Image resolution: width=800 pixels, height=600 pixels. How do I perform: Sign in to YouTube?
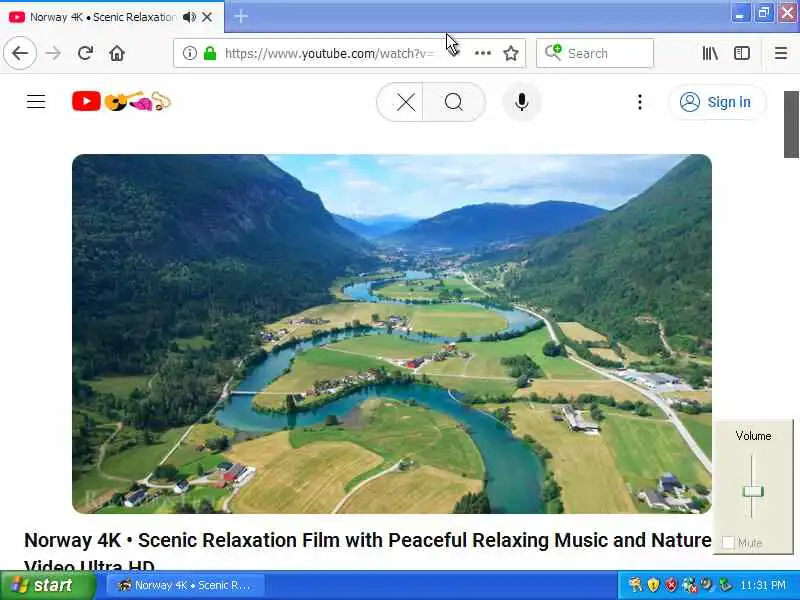(716, 102)
